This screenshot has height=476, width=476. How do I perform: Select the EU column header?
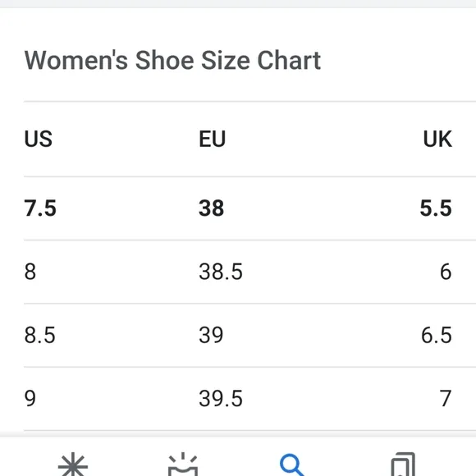[213, 139]
